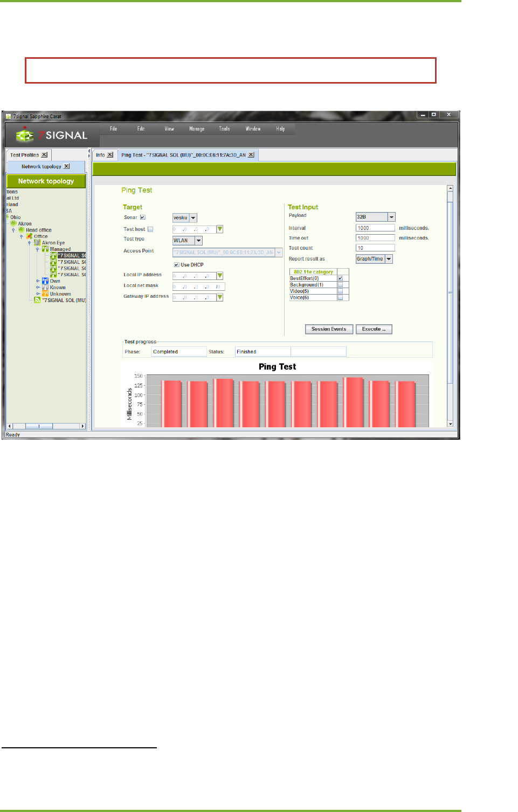The height and width of the screenshot is (812, 518).
Task: Click the 7signal Sapphire Carat title bar icon
Action: click(x=8, y=116)
